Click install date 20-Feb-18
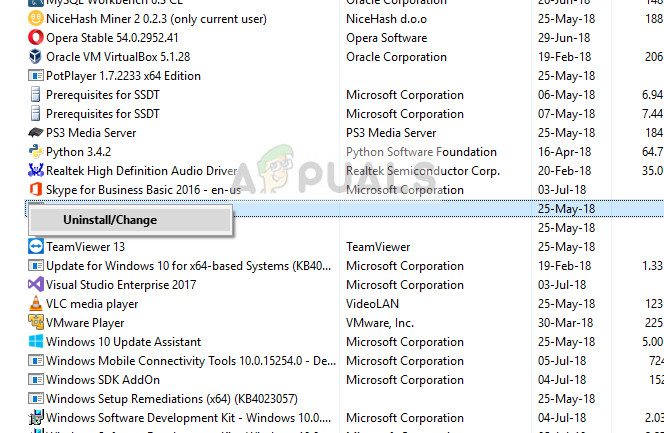This screenshot has width=664, height=433. click(564, 171)
